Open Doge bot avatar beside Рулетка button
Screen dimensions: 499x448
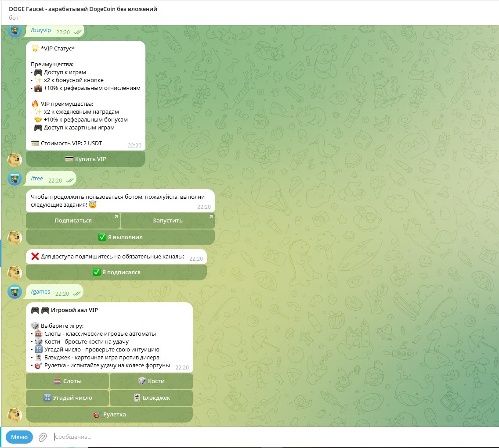click(x=14, y=415)
